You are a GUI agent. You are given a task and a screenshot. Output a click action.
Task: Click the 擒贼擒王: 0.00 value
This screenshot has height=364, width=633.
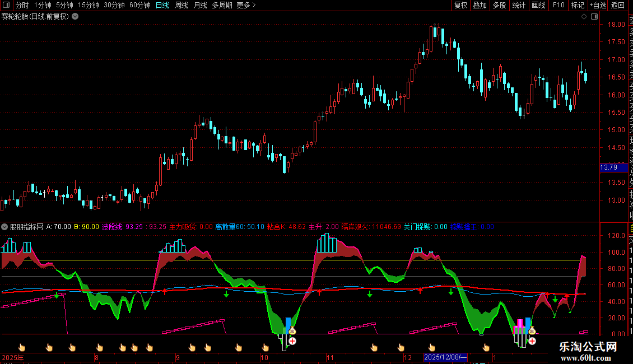472,227
